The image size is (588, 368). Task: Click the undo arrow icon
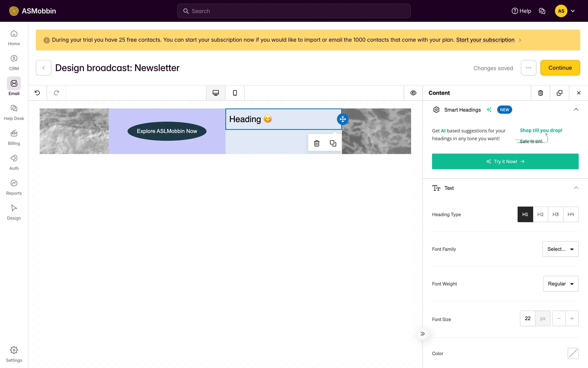(37, 93)
